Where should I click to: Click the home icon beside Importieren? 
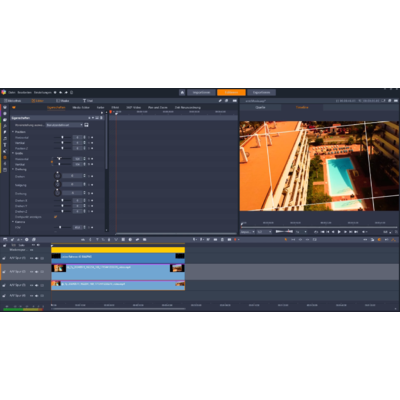point(182,92)
